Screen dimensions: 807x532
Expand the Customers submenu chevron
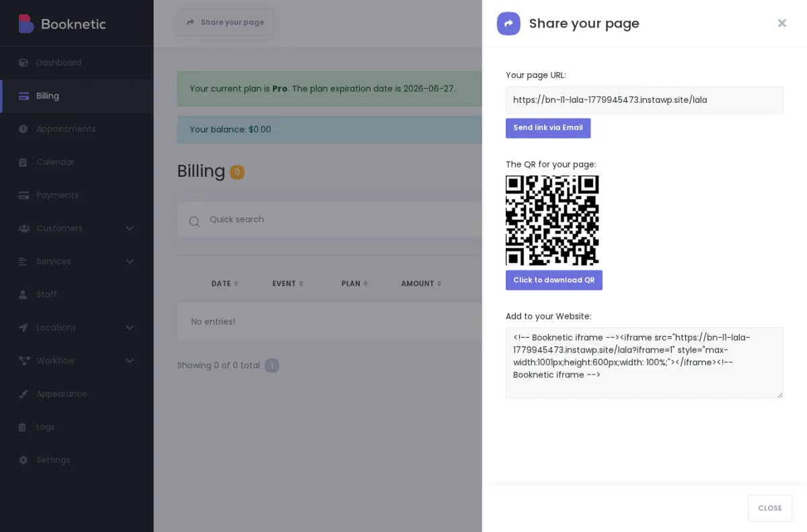point(130,228)
